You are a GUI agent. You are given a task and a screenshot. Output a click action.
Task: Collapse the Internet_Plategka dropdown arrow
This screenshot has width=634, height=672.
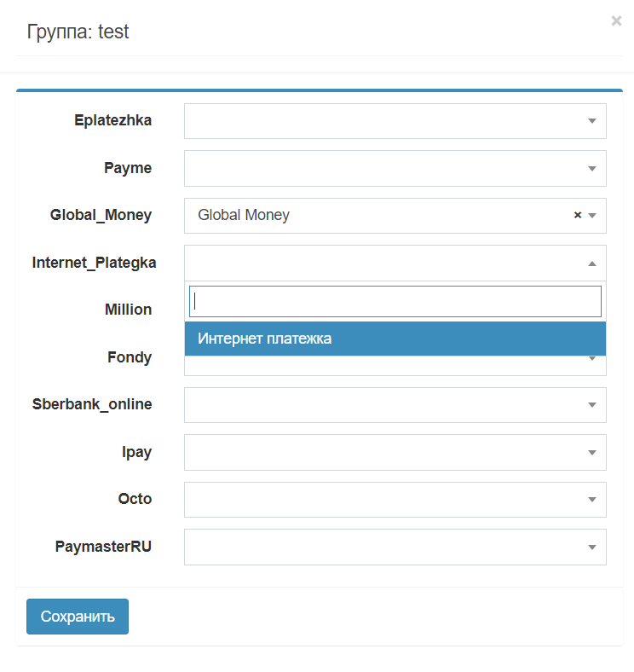click(x=592, y=264)
